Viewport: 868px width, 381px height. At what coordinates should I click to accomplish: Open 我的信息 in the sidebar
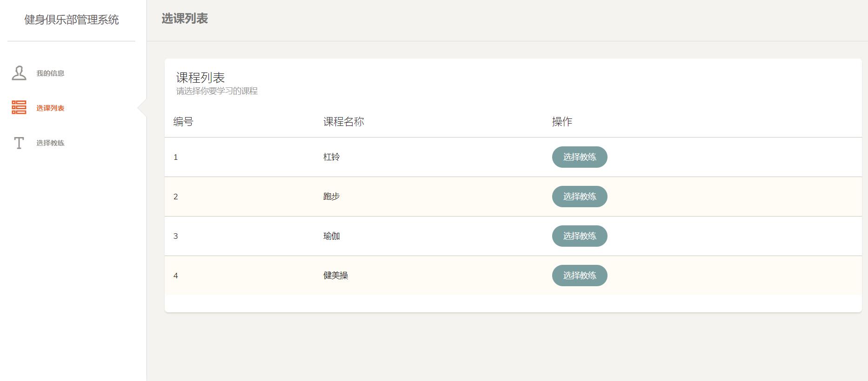point(50,73)
